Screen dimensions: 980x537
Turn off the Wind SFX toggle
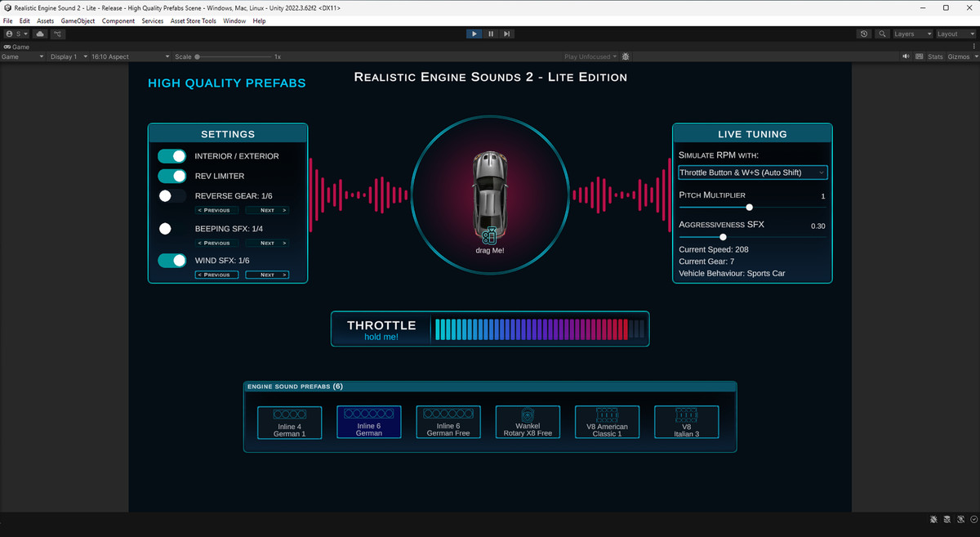click(x=172, y=261)
